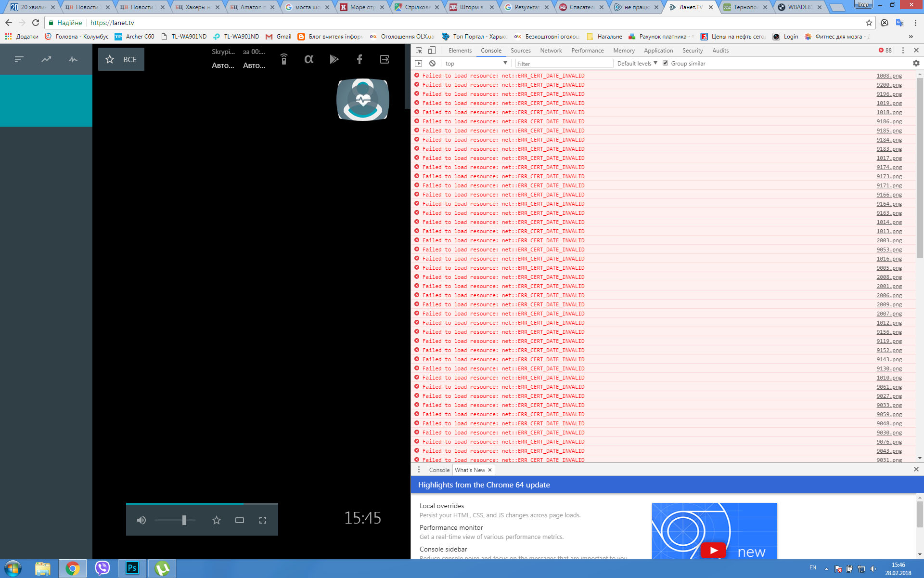
Task: Click the Google Play store icon
Action: coord(334,59)
